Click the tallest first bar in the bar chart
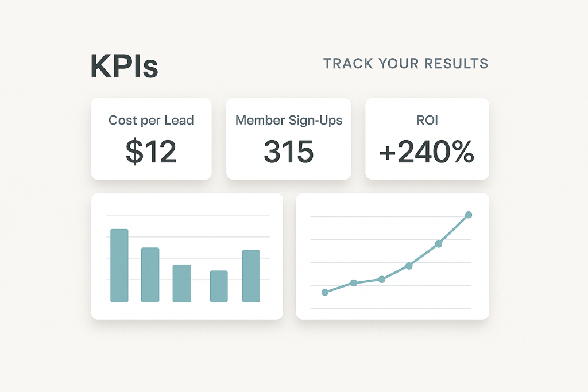 119,265
